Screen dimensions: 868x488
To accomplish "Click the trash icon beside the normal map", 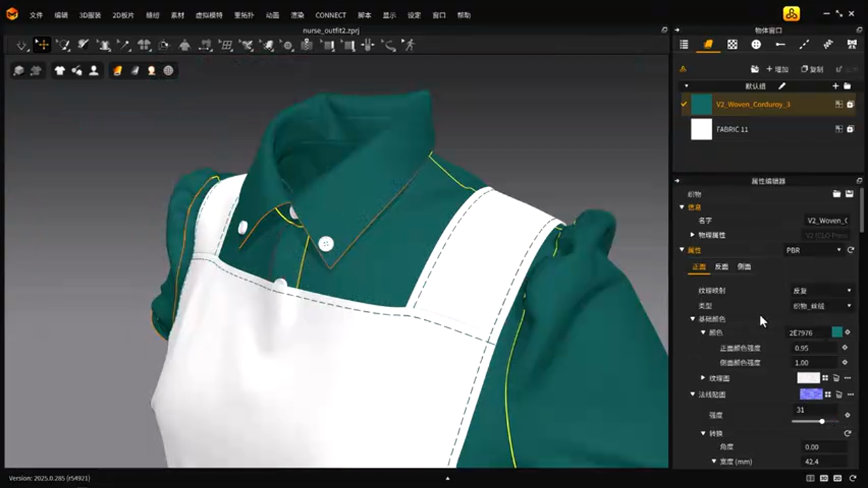I will point(838,394).
